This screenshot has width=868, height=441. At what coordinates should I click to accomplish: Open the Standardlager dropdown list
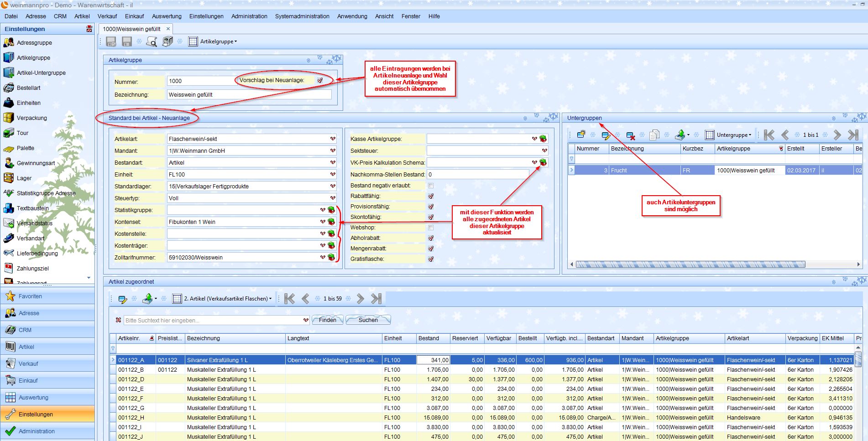pos(333,186)
